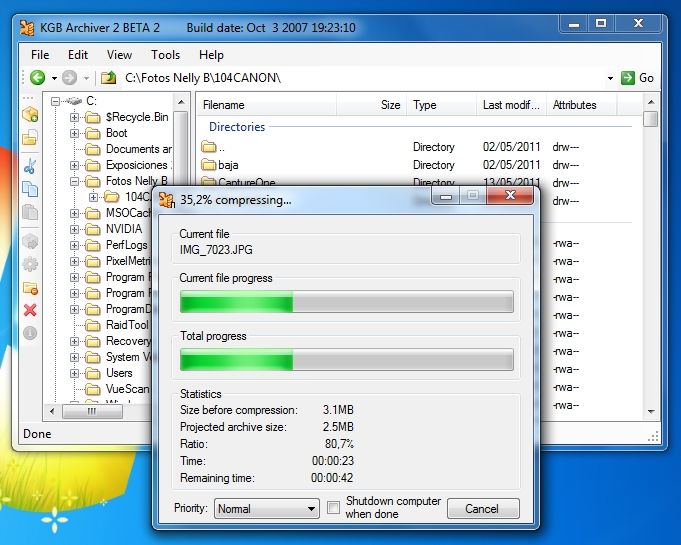This screenshot has height=545, width=681.
Task: Select the C: drive icon in tree
Action: click(x=73, y=101)
